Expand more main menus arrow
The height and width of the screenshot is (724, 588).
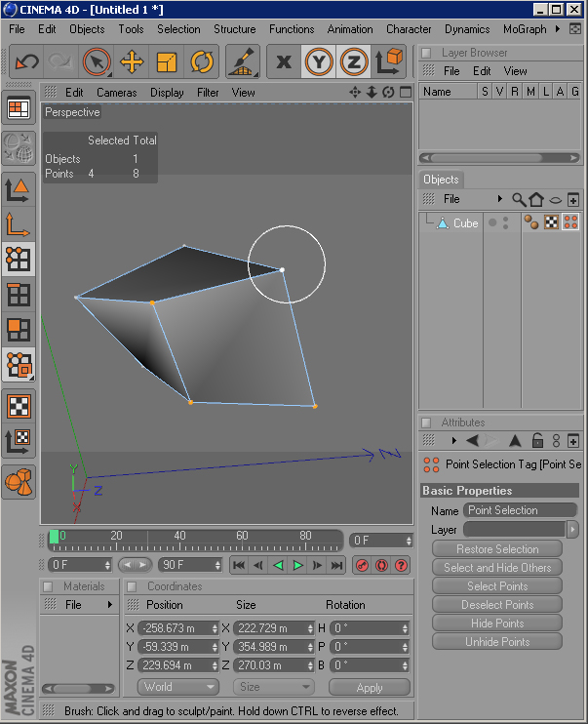click(558, 28)
